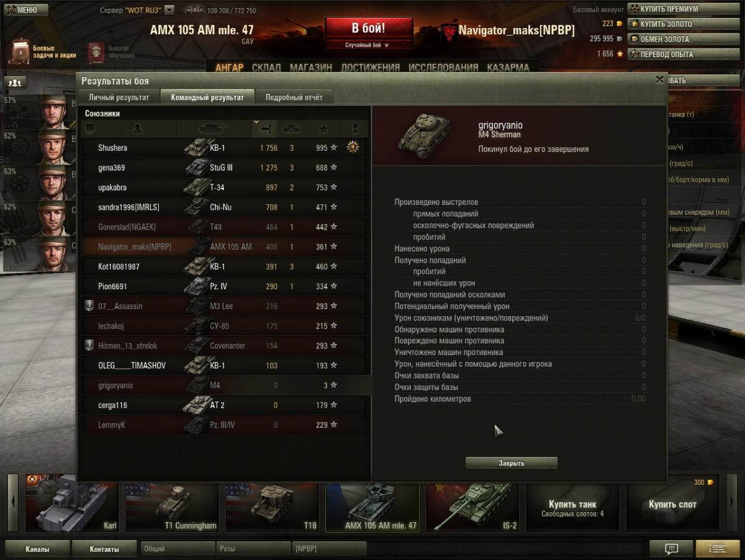Open the WOT RU3 server dropdown

tap(169, 11)
